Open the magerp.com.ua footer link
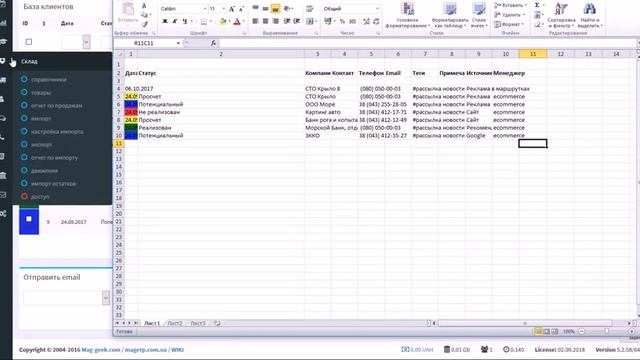640x360 pixels. (145, 350)
